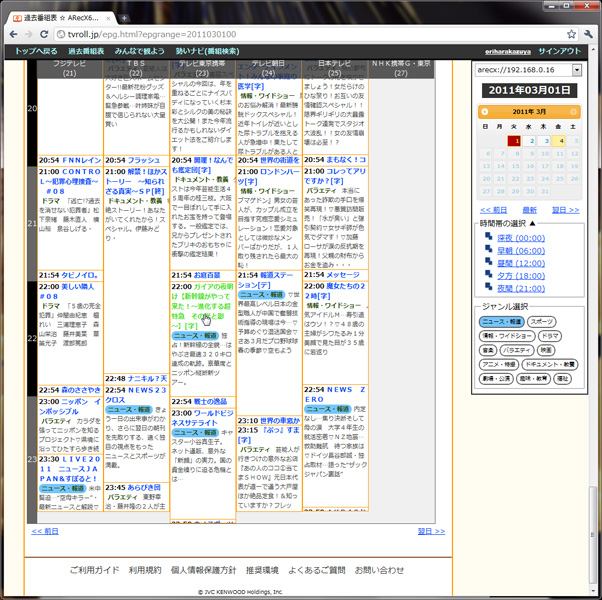Screen dimensions: 602x600
Task: Open the arecx device address dropdown
Action: pos(577,70)
